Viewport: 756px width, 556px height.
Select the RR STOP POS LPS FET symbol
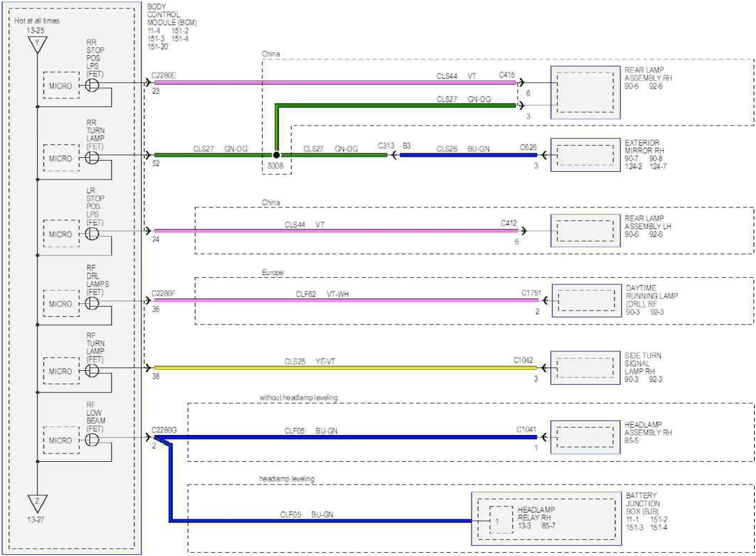point(93,85)
